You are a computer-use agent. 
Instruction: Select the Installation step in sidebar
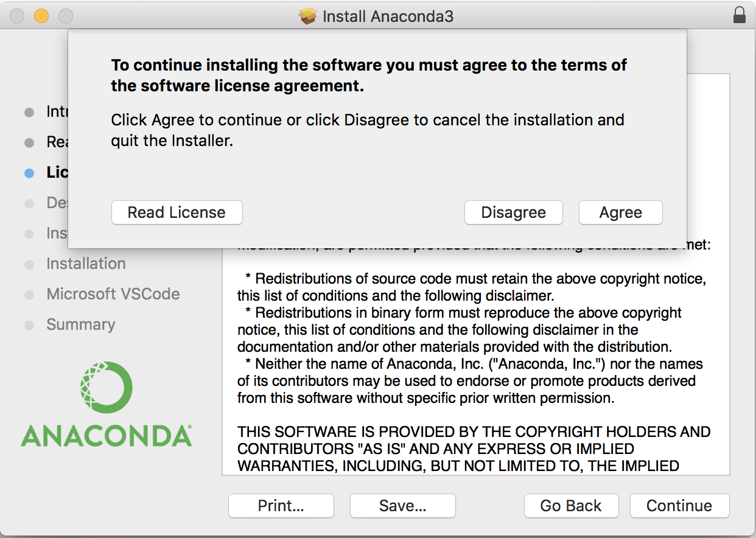point(86,264)
